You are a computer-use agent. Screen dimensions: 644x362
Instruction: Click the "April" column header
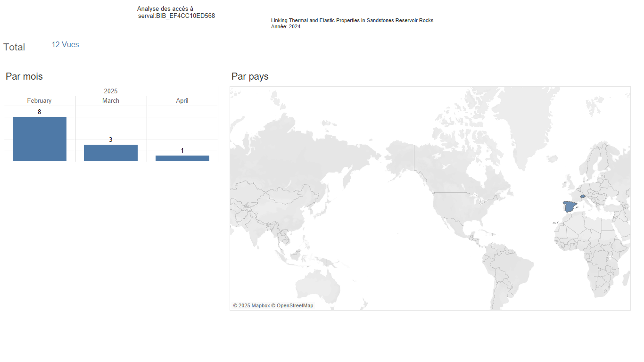[x=182, y=101]
